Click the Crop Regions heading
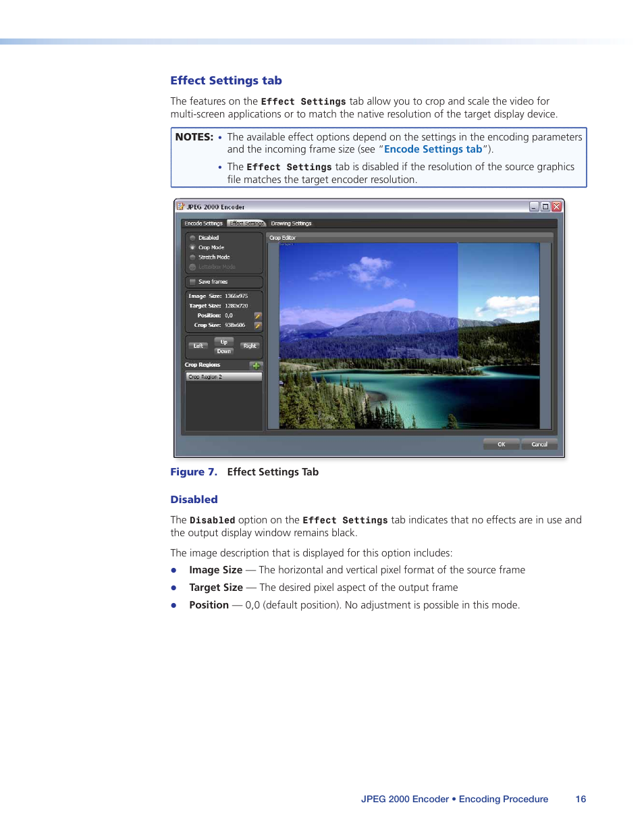Image resolution: width=644 pixels, height=834 pixels. (x=203, y=365)
